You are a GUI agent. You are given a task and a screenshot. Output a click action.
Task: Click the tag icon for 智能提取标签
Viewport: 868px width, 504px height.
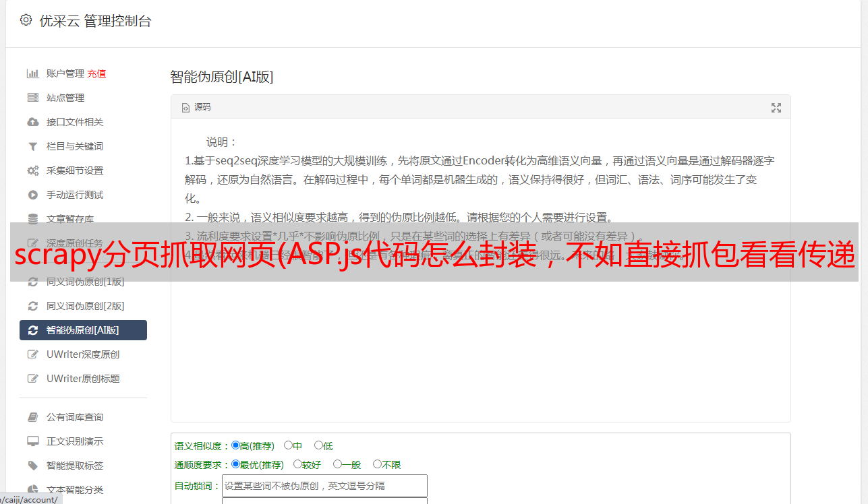click(32, 466)
